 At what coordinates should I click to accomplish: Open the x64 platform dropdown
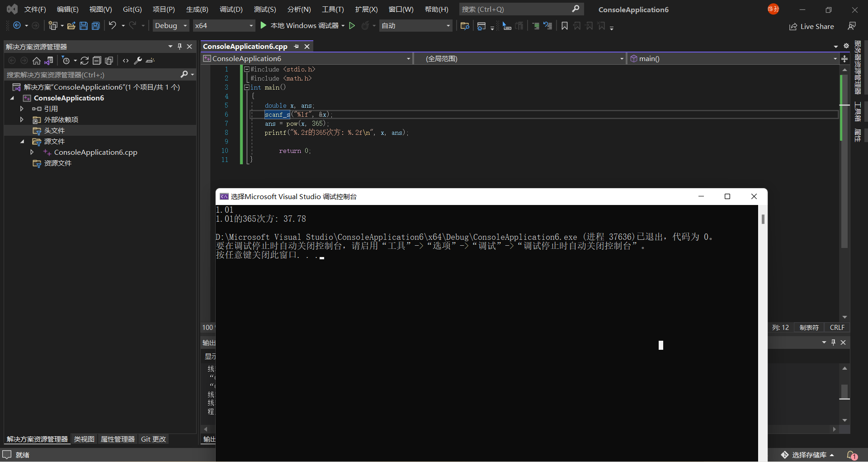[224, 26]
